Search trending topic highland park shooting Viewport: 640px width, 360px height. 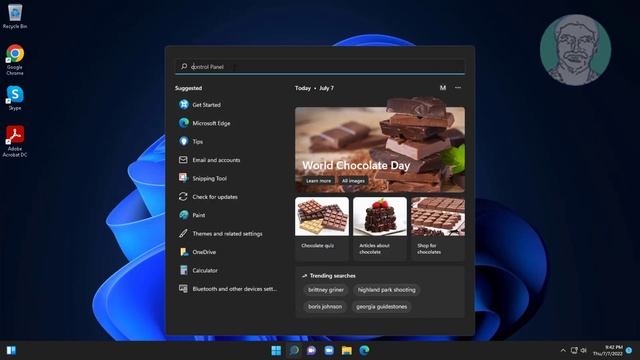pos(387,290)
